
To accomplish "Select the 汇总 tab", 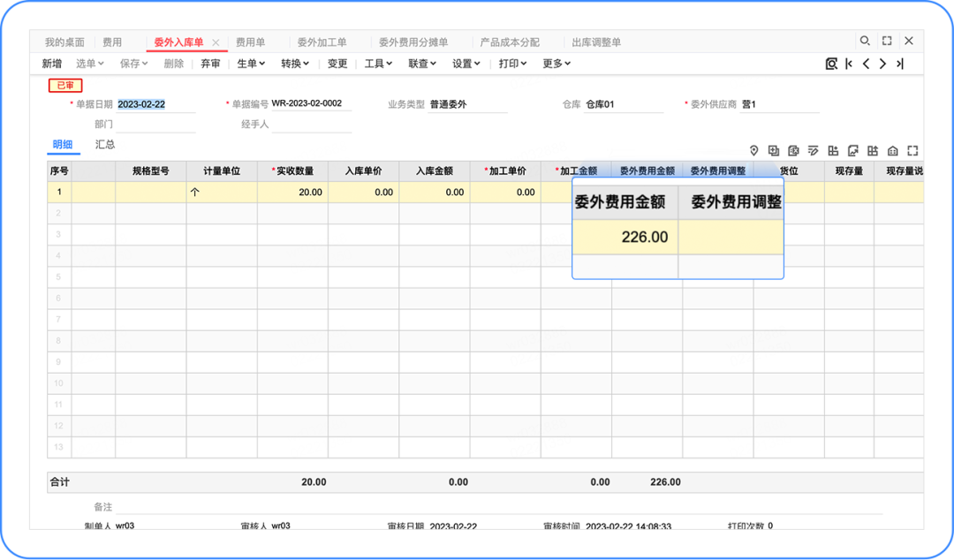I will (105, 144).
